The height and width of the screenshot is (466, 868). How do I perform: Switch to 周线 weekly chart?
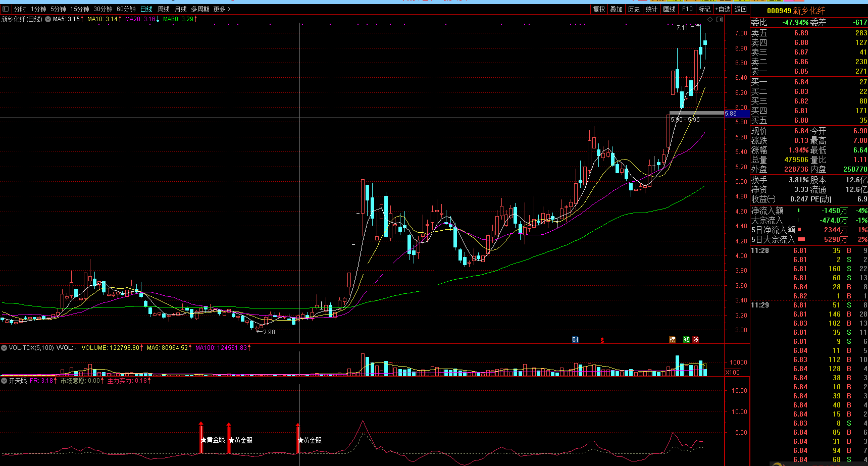164,9
